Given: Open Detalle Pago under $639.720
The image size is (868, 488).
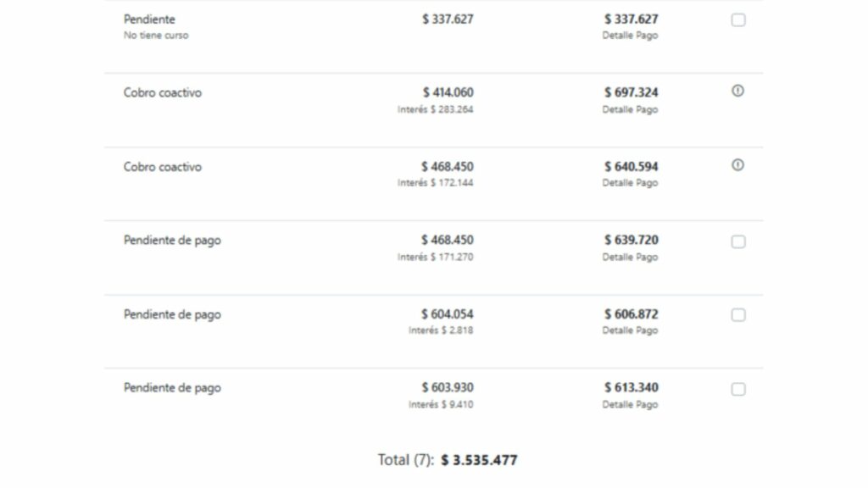Looking at the screenshot, I should click(x=630, y=257).
